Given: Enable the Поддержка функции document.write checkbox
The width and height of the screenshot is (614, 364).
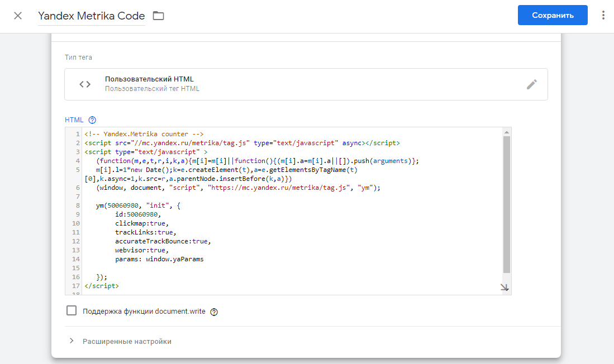Looking at the screenshot, I should [x=71, y=311].
